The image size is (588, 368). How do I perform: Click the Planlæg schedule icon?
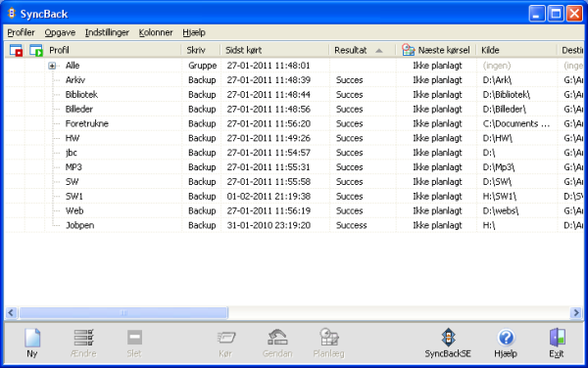329,337
